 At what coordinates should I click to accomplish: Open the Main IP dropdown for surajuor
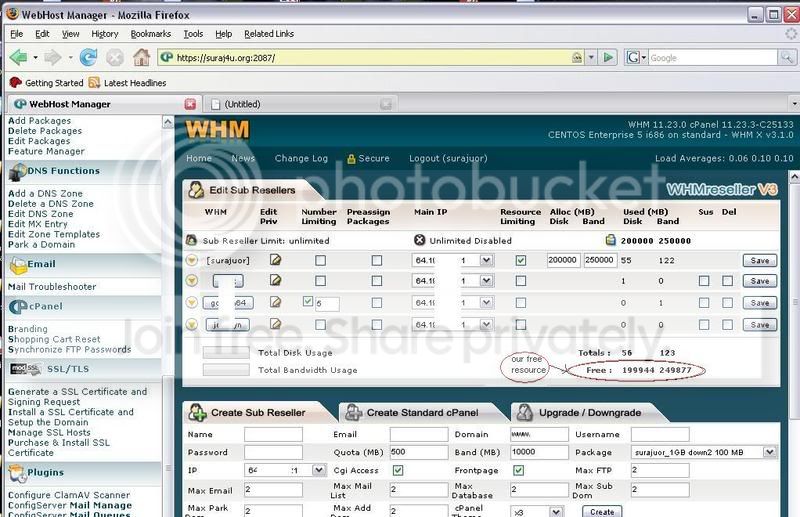click(x=486, y=260)
